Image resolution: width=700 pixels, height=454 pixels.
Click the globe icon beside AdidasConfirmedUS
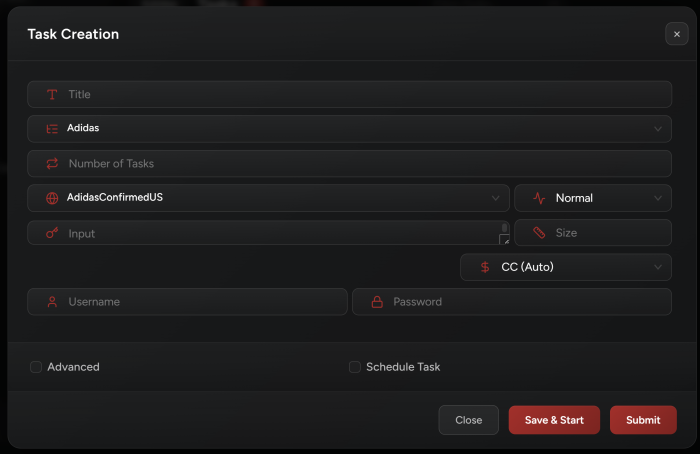tap(52, 198)
